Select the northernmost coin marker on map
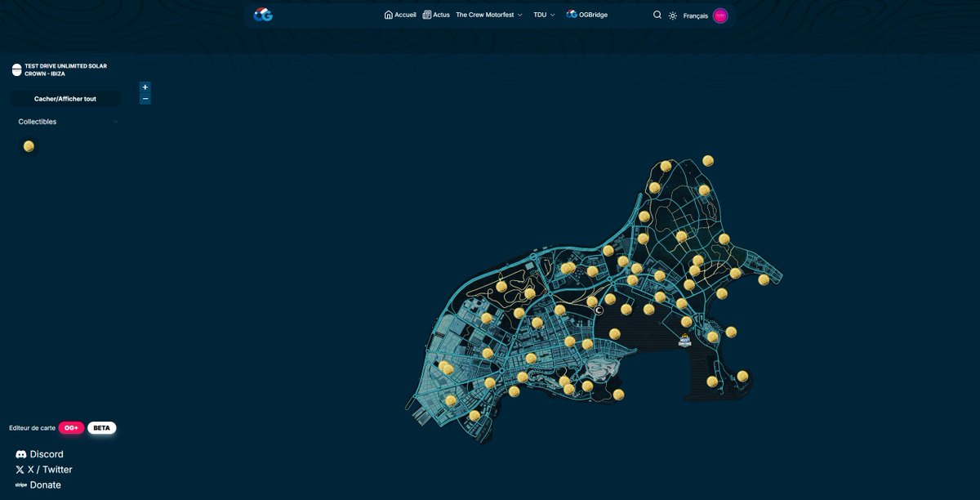This screenshot has height=500, width=980. [708, 161]
